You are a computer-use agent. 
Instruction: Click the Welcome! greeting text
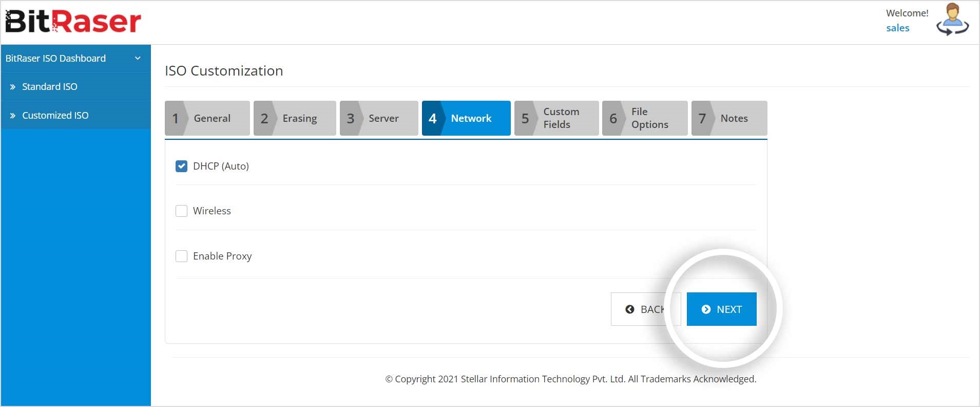[907, 13]
